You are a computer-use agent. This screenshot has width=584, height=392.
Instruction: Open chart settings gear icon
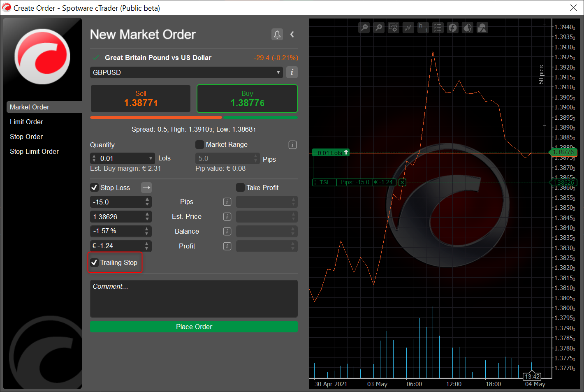(394, 28)
